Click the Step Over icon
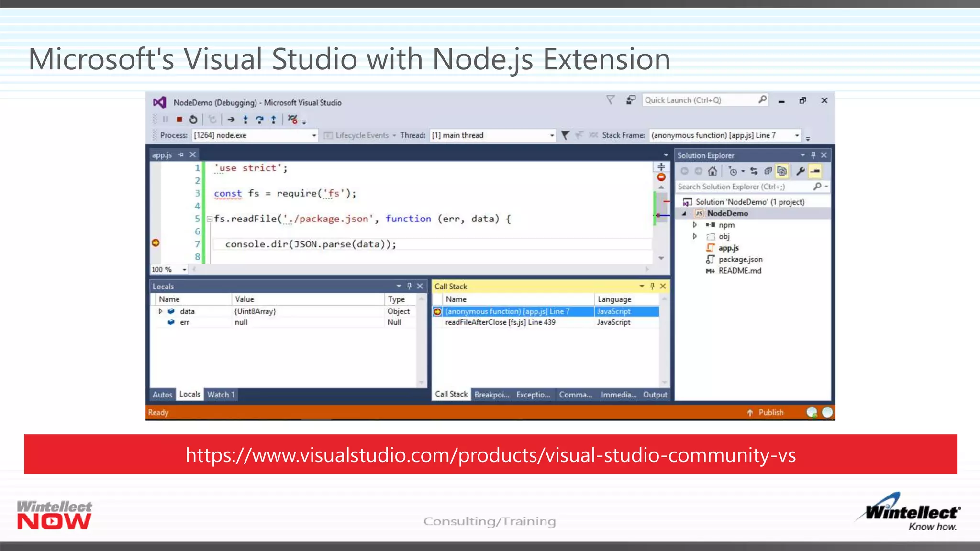The height and width of the screenshot is (551, 980). tap(259, 120)
